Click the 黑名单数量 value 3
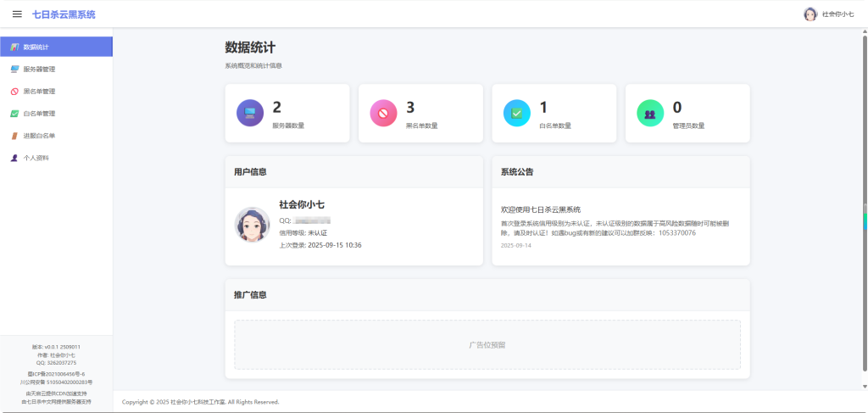 (x=411, y=108)
